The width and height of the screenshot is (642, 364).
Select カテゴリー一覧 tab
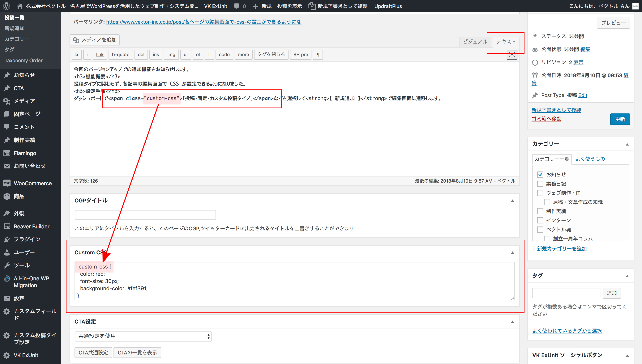click(552, 159)
